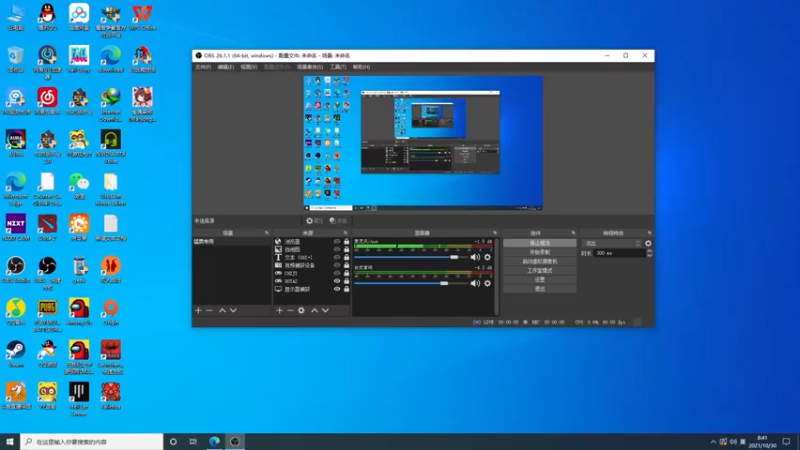Open the Steam desktop shortcut
The height and width of the screenshot is (450, 800).
16,354
